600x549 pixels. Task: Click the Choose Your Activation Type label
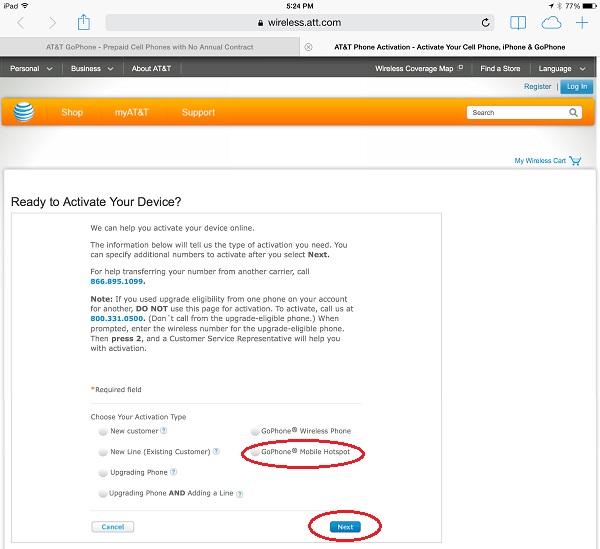[139, 417]
